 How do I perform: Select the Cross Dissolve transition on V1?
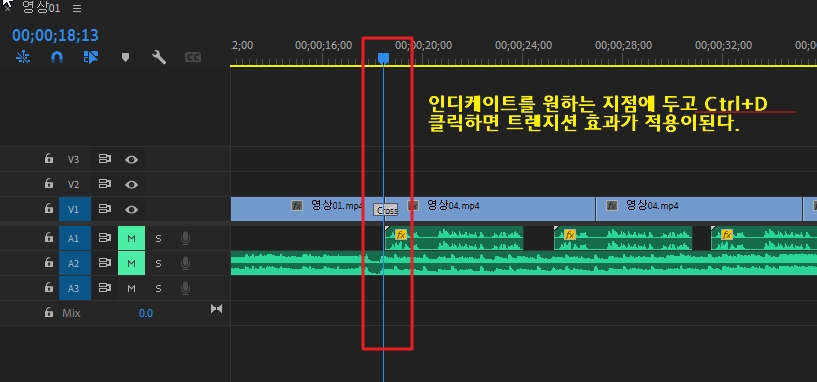(386, 211)
